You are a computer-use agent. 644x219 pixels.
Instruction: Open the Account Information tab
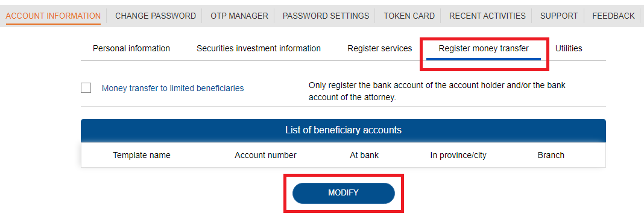[x=53, y=16]
